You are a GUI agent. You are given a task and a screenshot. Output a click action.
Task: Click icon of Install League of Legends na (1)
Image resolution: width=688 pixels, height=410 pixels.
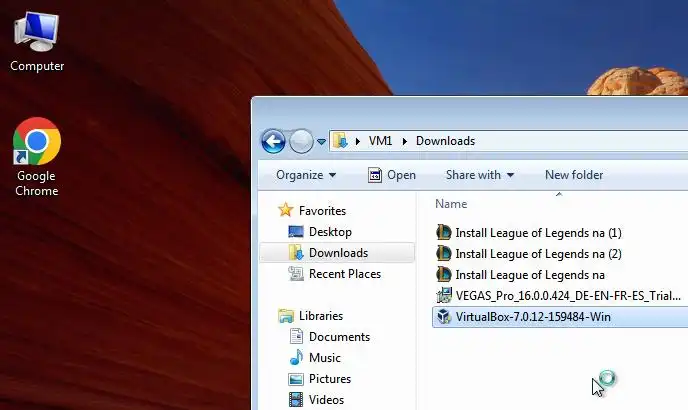point(444,232)
